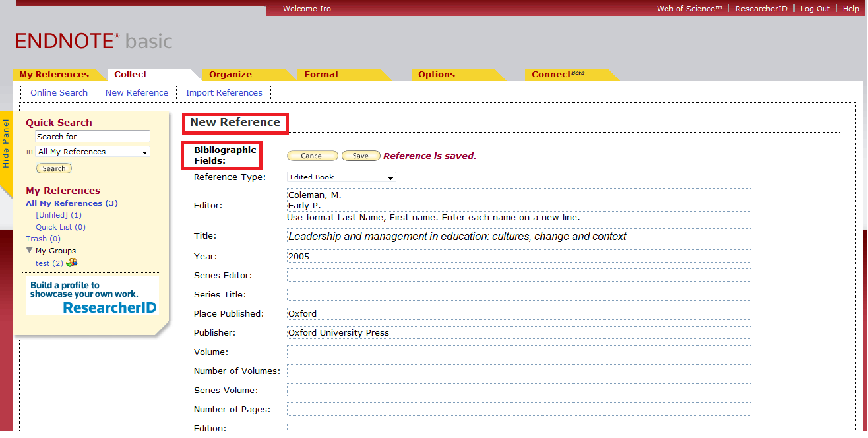The width and height of the screenshot is (868, 438).
Task: Click the Title field
Action: point(518,236)
